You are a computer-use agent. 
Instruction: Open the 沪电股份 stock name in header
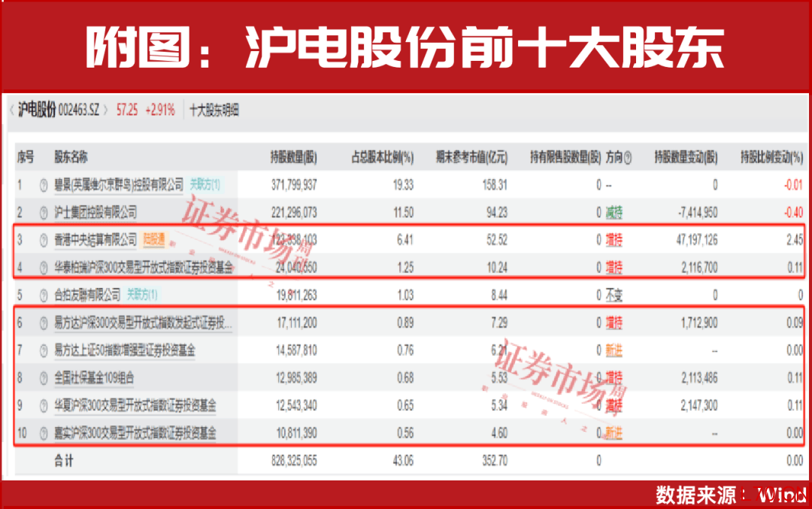click(x=37, y=111)
